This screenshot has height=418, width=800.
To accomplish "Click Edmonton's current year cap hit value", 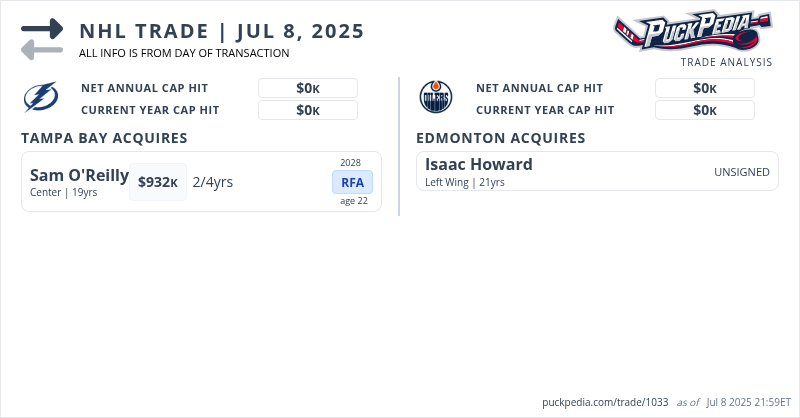I will click(705, 110).
